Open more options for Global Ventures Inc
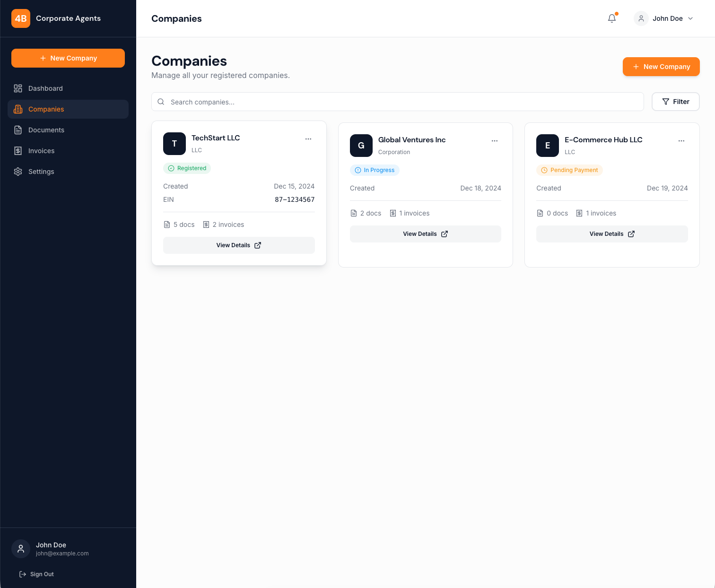The height and width of the screenshot is (588, 715). coord(495,141)
